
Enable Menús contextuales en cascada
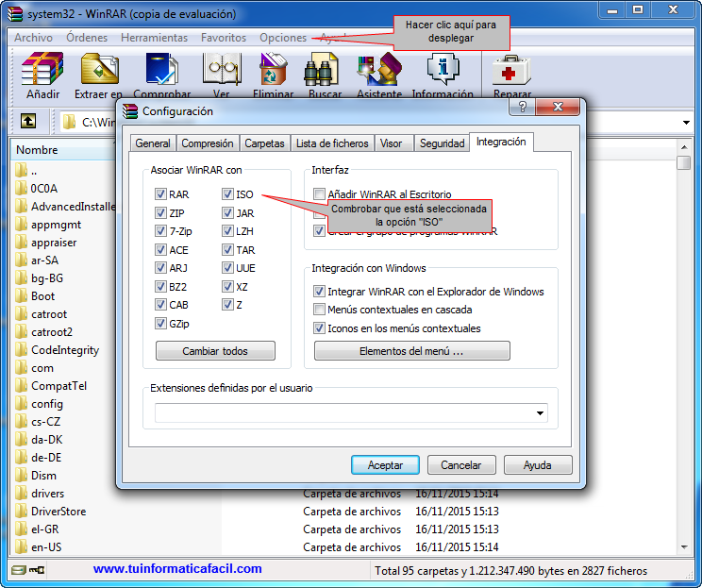320,310
